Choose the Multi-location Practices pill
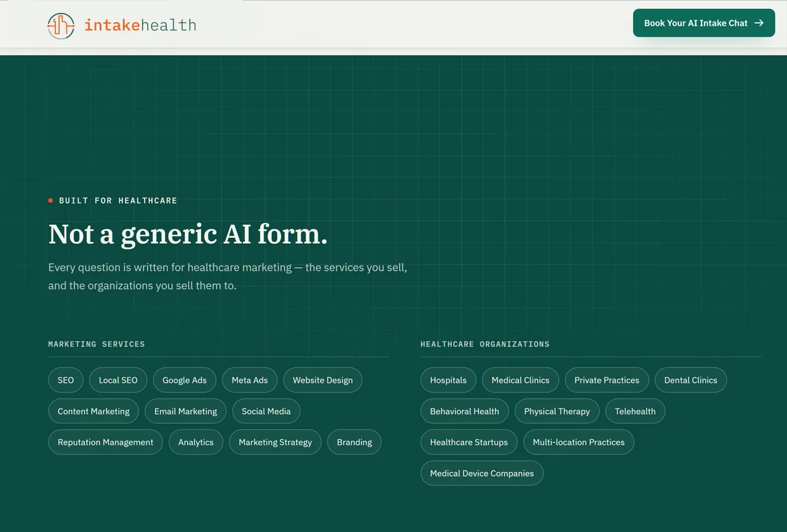787x532 pixels. tap(579, 442)
